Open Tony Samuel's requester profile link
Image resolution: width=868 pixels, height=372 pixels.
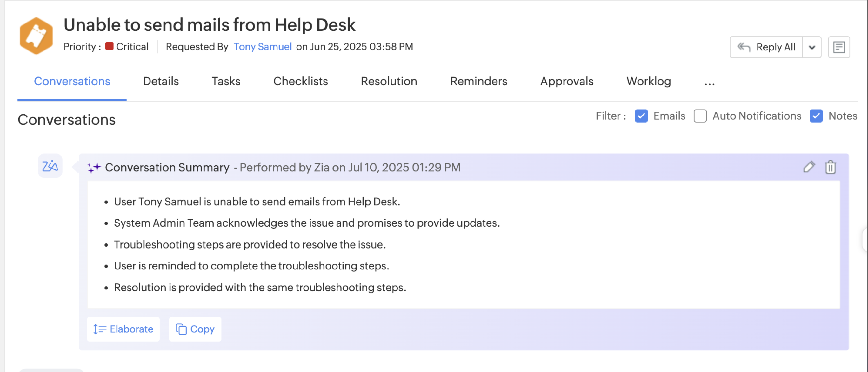point(263,46)
